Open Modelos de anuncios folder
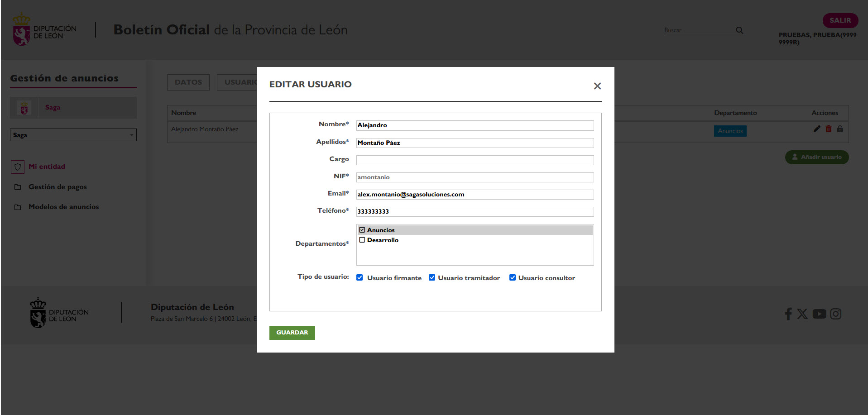Image resolution: width=868 pixels, height=415 pixels. point(63,207)
